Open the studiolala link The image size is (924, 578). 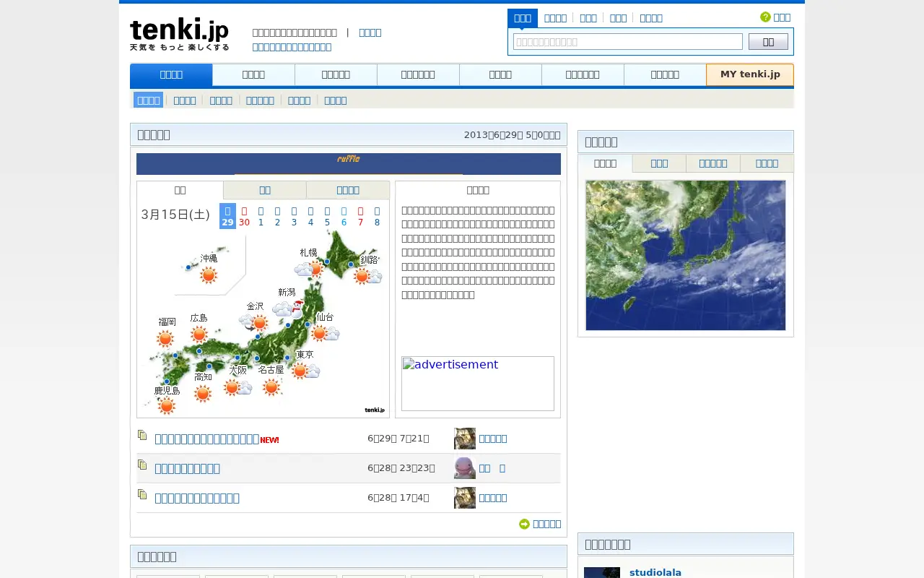point(655,572)
